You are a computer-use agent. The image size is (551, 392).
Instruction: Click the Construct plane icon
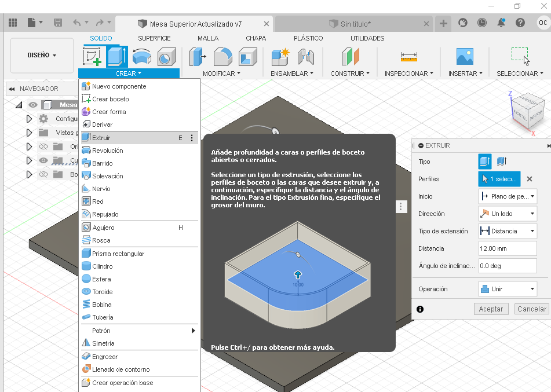350,57
